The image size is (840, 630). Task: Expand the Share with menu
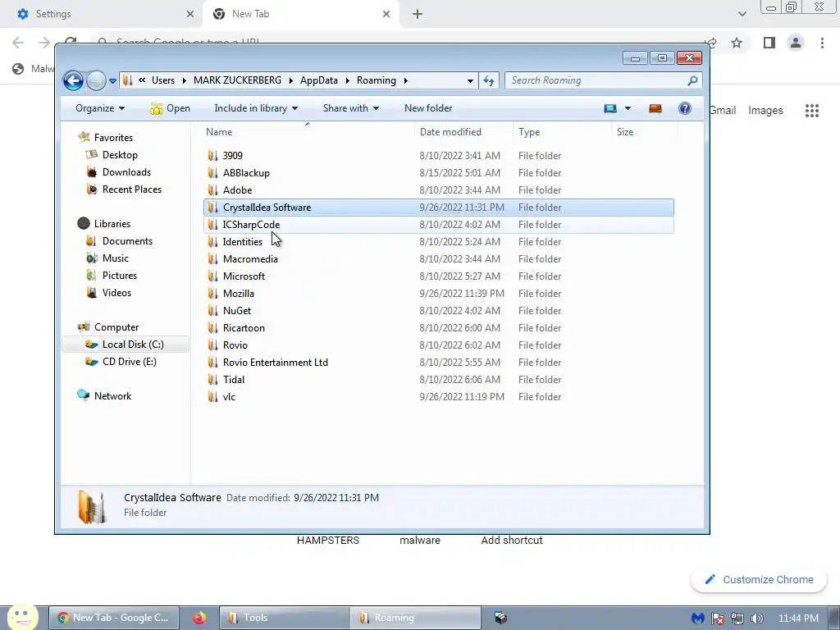(x=351, y=108)
